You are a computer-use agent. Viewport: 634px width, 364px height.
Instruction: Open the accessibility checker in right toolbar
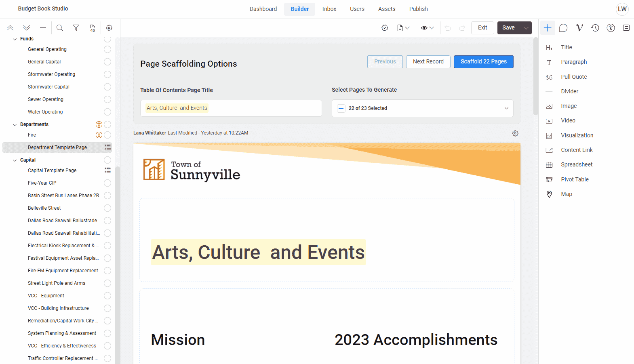[611, 28]
